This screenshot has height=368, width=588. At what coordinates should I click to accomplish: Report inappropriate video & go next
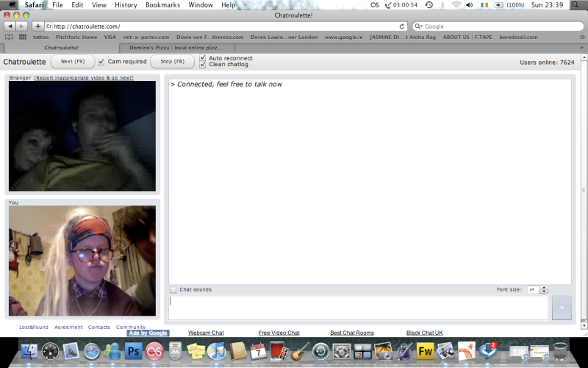(84, 78)
